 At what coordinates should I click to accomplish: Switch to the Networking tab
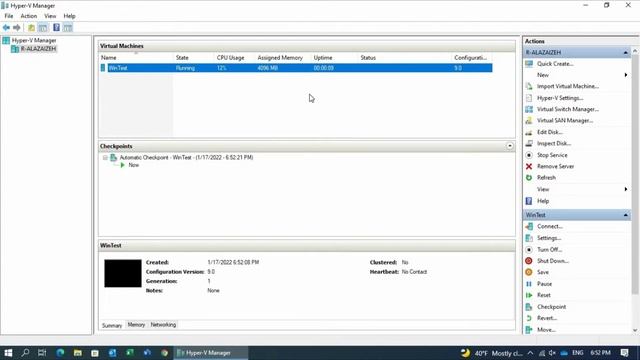coord(163,325)
